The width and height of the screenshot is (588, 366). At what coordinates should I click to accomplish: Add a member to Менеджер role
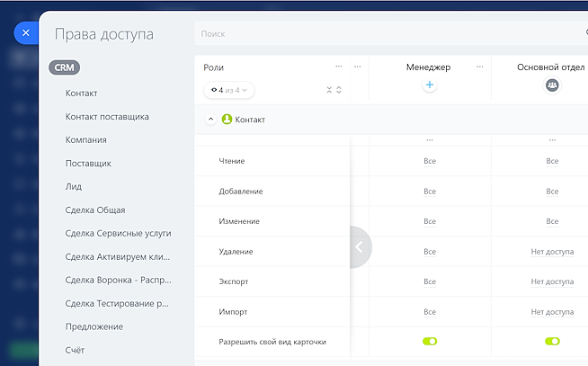point(430,85)
